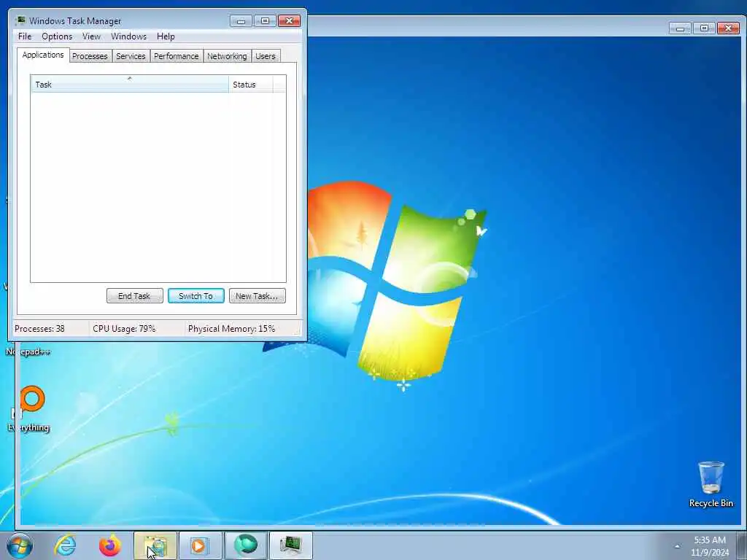Open the Options menu in Task Manager
Image resolution: width=747 pixels, height=560 pixels.
(x=57, y=36)
